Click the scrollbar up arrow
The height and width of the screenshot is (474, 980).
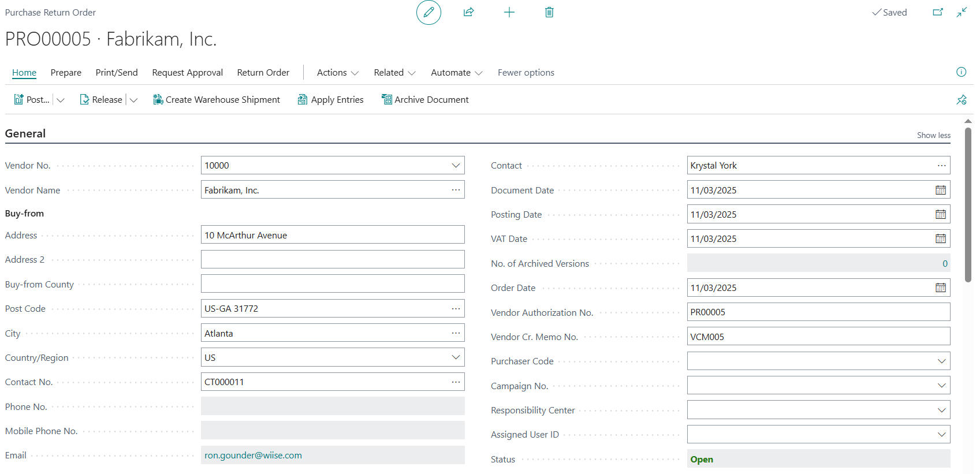tap(968, 121)
